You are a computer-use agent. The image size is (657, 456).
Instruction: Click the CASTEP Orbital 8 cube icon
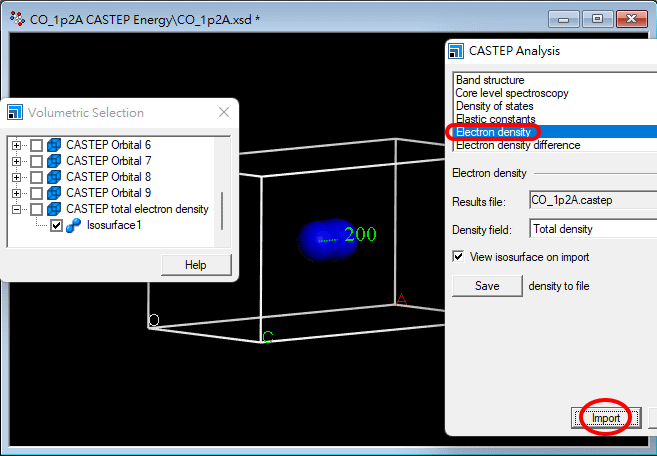tap(54, 177)
